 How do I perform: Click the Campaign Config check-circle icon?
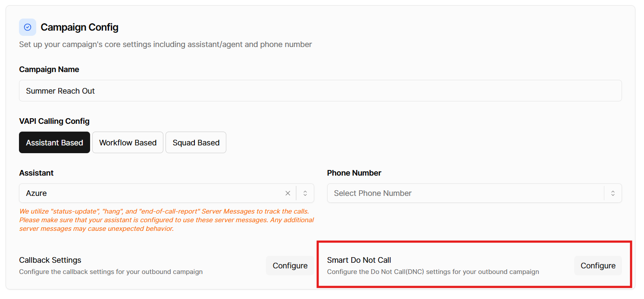[x=28, y=27]
